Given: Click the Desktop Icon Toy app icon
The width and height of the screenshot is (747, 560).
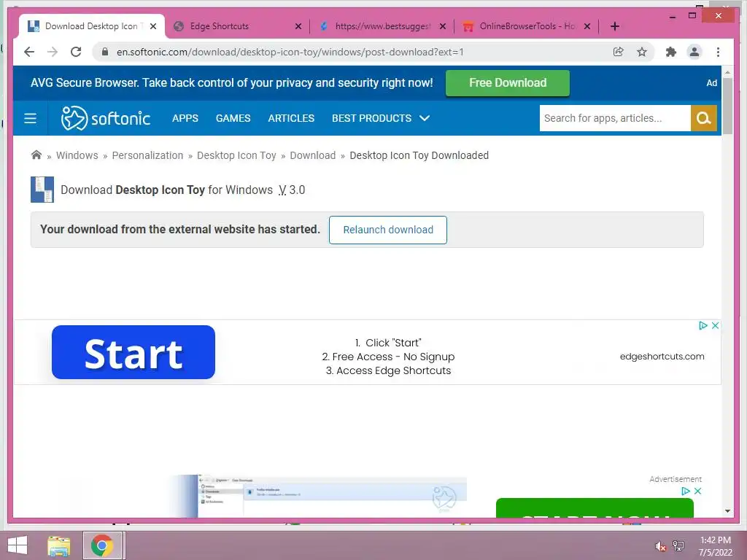Looking at the screenshot, I should coord(42,190).
